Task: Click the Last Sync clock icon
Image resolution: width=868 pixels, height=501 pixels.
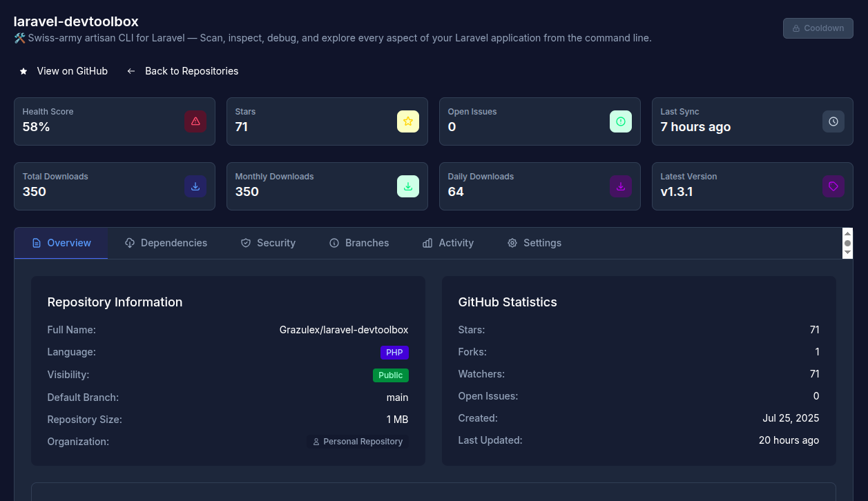Action: coord(833,121)
